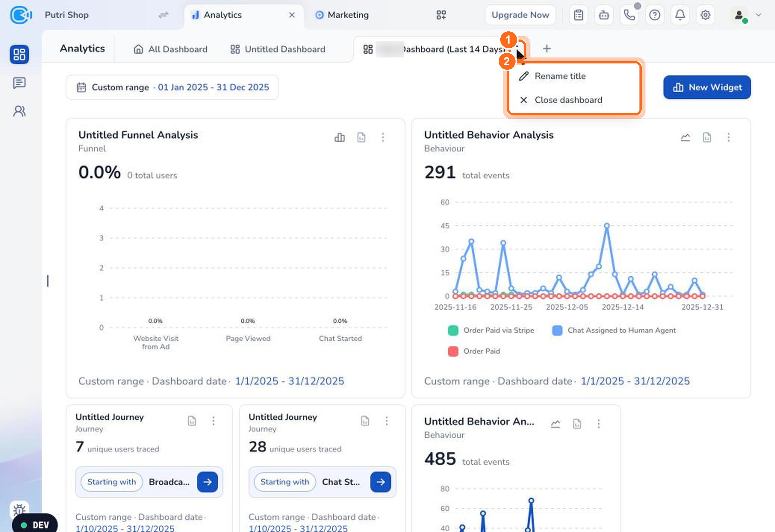Open the Custom range date picker
The image size is (775, 532).
pyautogui.click(x=172, y=87)
